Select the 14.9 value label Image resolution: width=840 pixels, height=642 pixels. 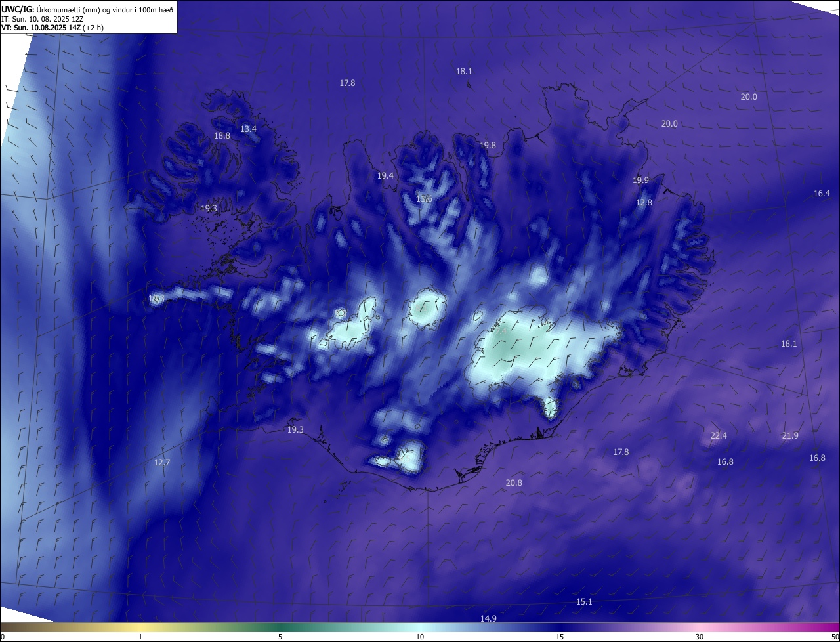point(488,618)
